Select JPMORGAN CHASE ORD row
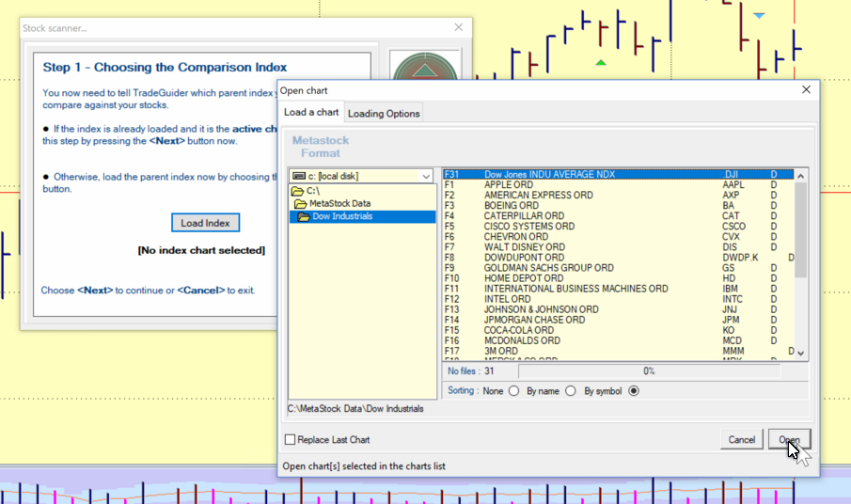The height and width of the screenshot is (504, 851). pos(618,320)
